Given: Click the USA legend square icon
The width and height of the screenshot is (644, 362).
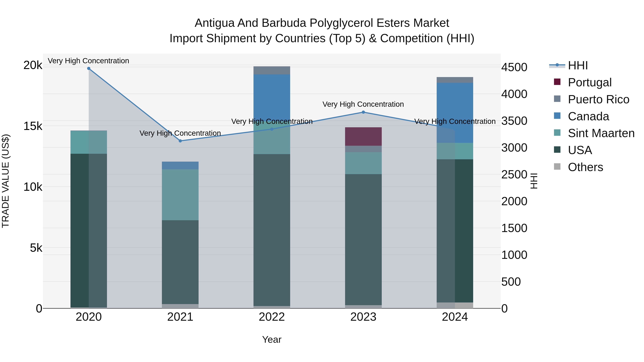Looking at the screenshot, I should coord(557,149).
